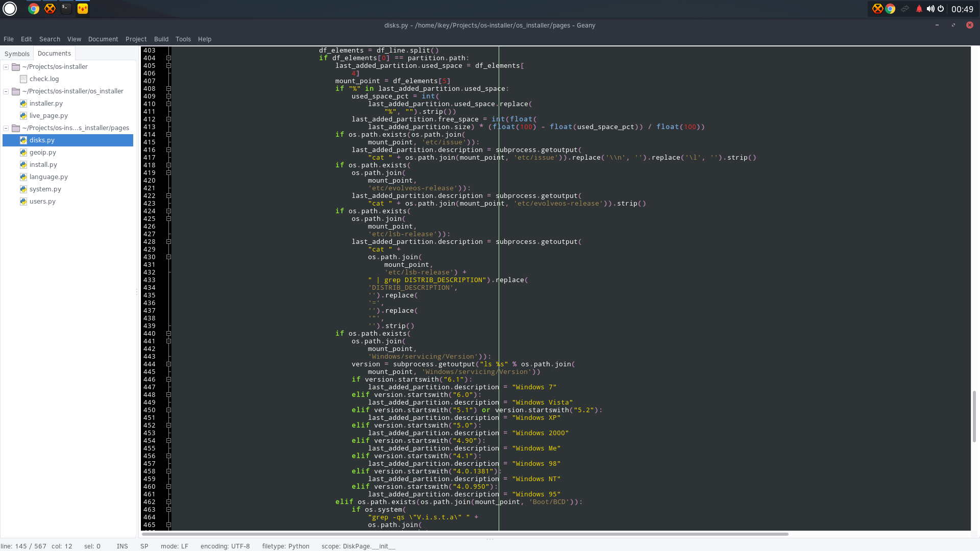This screenshot has height=551, width=980.
Task: Open users.py from the documents list
Action: pyautogui.click(x=42, y=202)
